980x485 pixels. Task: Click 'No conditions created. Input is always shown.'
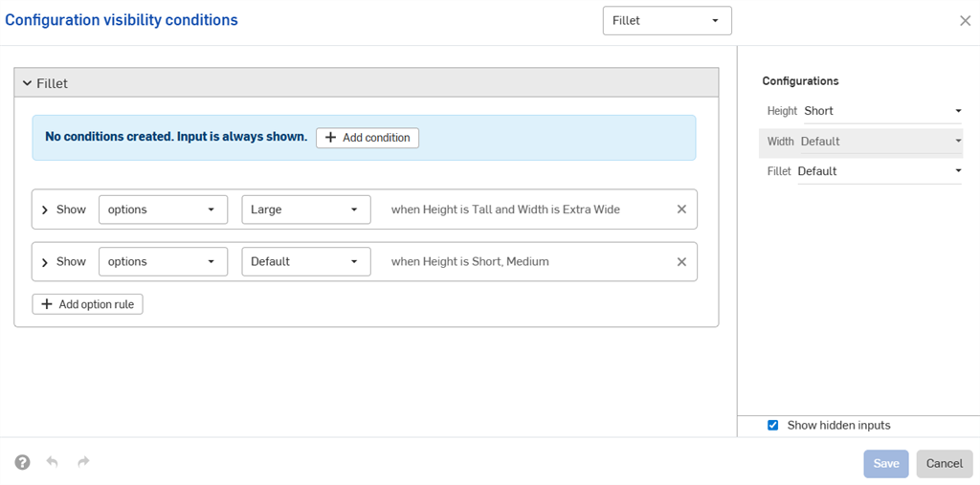176,136
